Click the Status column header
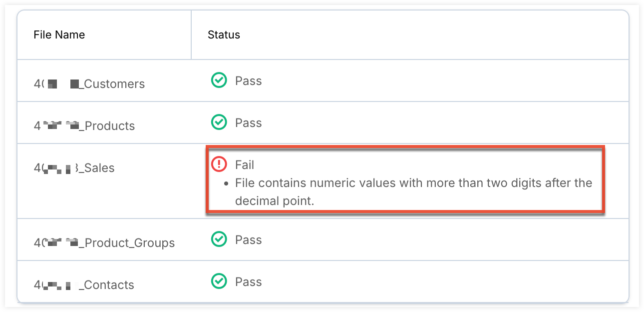The image size is (644, 312). click(x=224, y=35)
